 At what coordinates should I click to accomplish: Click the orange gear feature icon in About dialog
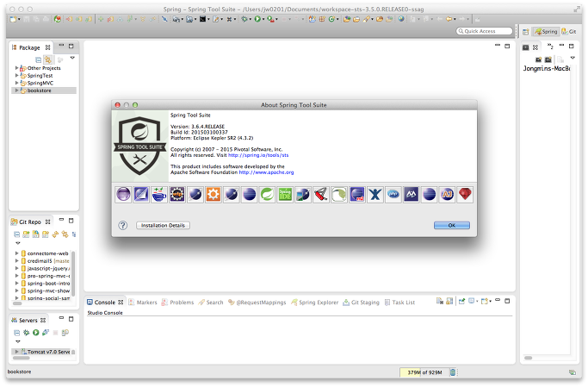click(x=213, y=195)
